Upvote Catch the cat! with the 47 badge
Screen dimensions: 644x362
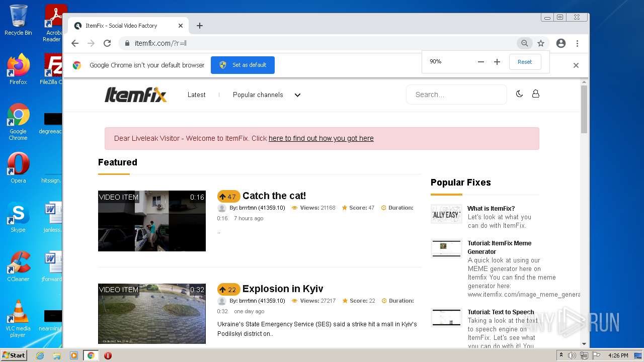click(228, 197)
